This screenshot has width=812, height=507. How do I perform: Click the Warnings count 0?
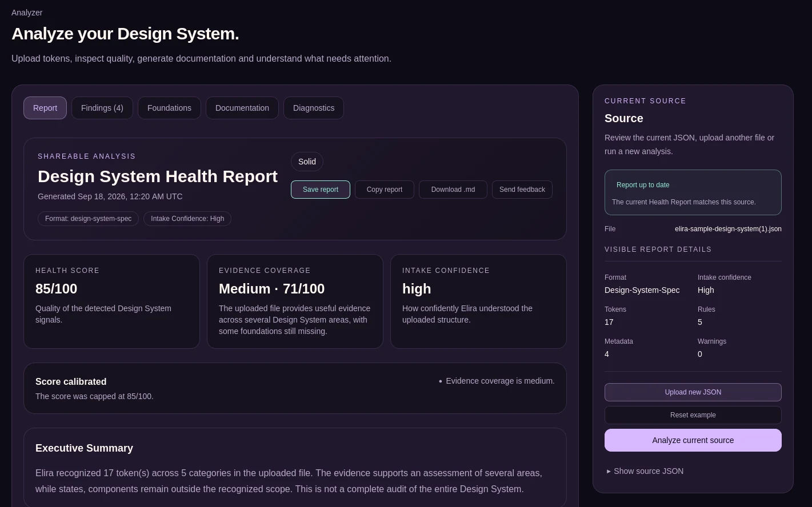[x=700, y=354]
